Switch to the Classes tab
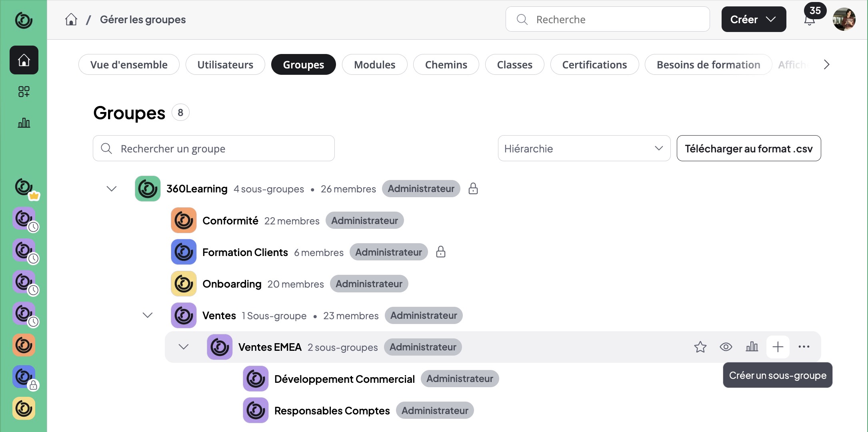Image resolution: width=868 pixels, height=432 pixels. (x=514, y=64)
